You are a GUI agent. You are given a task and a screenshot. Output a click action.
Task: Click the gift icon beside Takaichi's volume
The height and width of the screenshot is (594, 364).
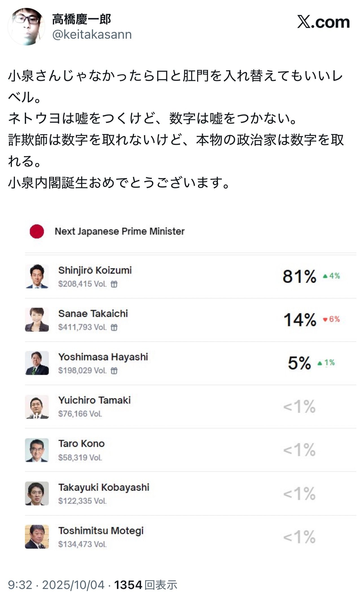(114, 327)
